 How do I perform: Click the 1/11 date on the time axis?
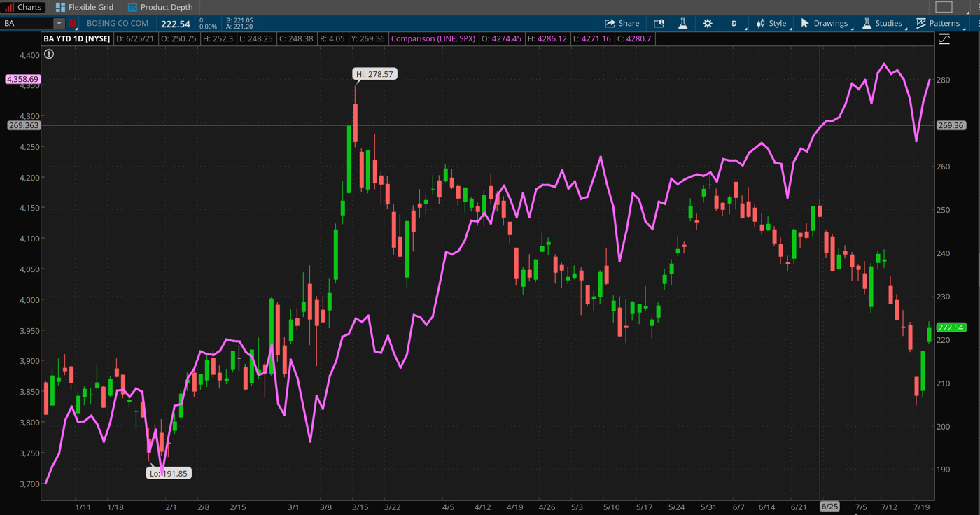coord(83,507)
